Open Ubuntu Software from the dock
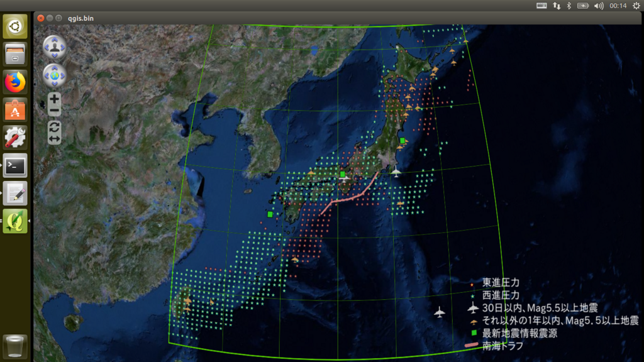The height and width of the screenshot is (362, 644). pyautogui.click(x=15, y=110)
